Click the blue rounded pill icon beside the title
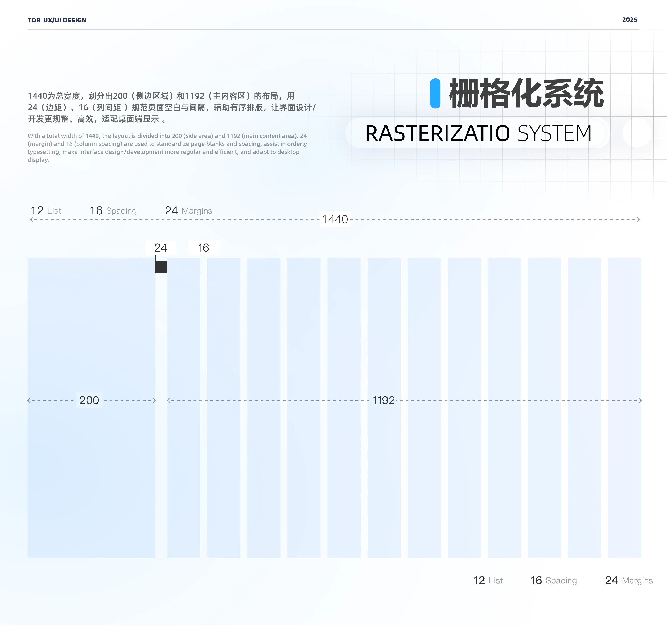This screenshot has height=644, width=667. click(x=435, y=94)
